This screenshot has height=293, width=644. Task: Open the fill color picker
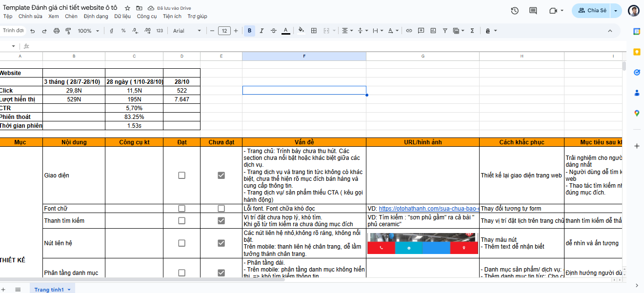301,31
